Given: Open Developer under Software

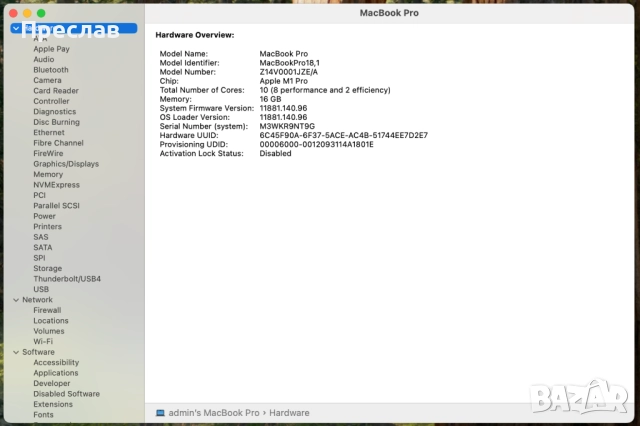Looking at the screenshot, I should click(52, 384).
